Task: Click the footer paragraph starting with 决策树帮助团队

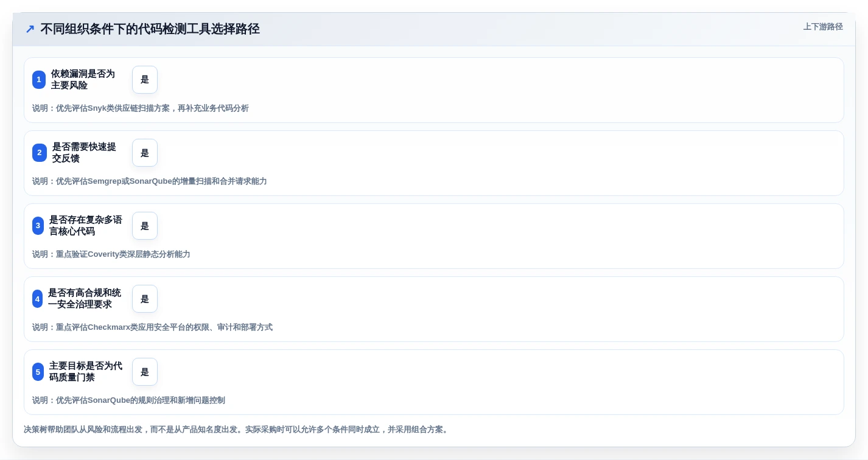Action: (x=237, y=430)
